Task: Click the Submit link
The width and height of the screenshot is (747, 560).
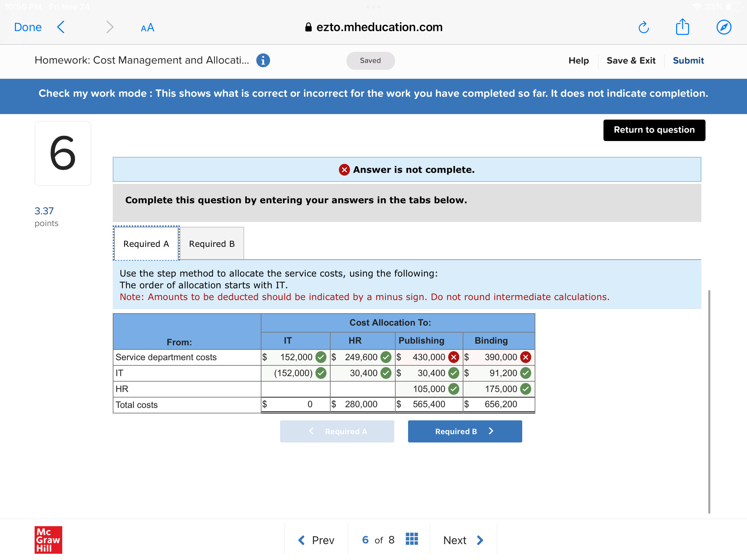Action: pos(688,60)
